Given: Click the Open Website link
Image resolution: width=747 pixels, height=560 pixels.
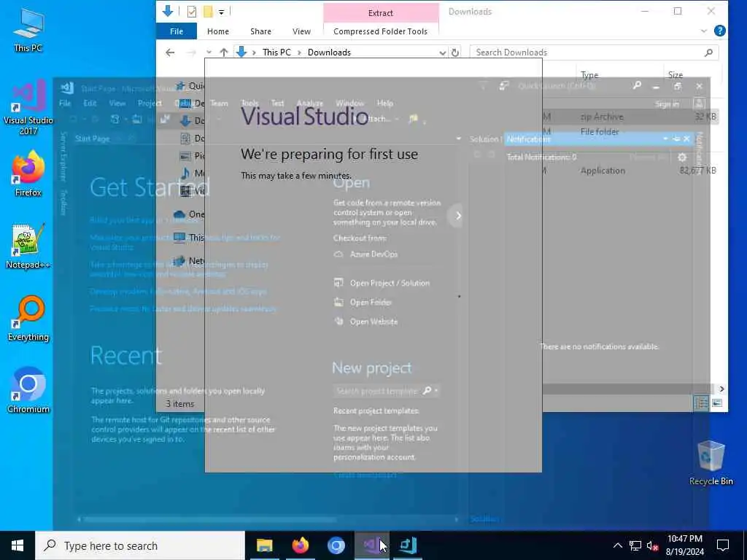Looking at the screenshot, I should 373,322.
